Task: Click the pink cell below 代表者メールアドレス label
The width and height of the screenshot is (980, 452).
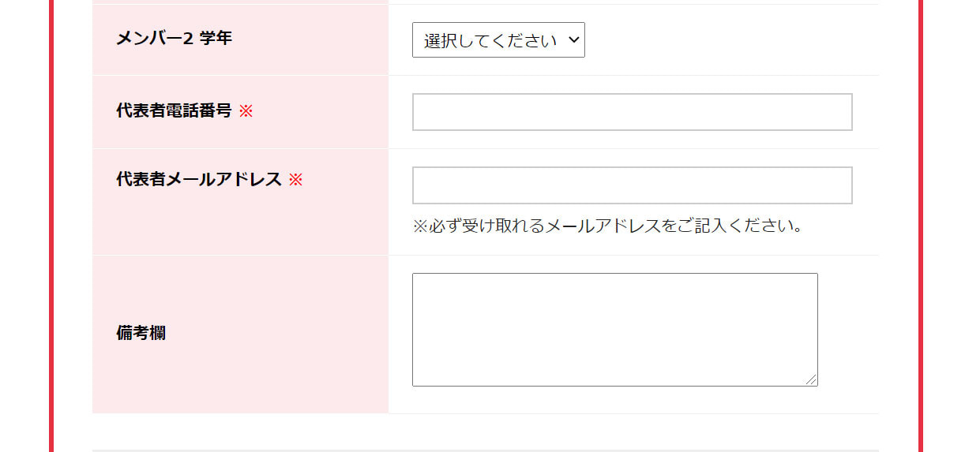Action: click(x=240, y=225)
